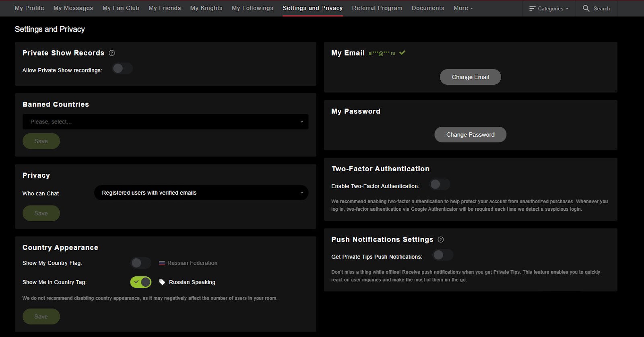Go to My Knights tab
644x337 pixels.
click(206, 8)
